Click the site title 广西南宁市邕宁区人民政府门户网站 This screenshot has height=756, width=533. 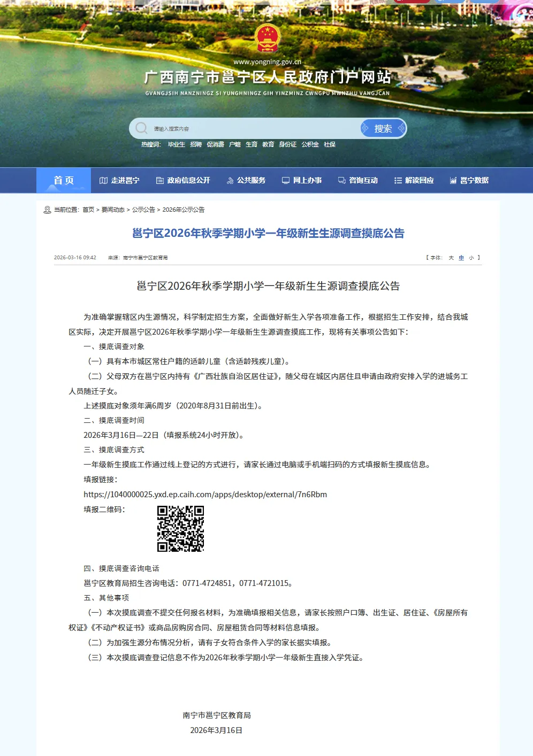click(268, 78)
